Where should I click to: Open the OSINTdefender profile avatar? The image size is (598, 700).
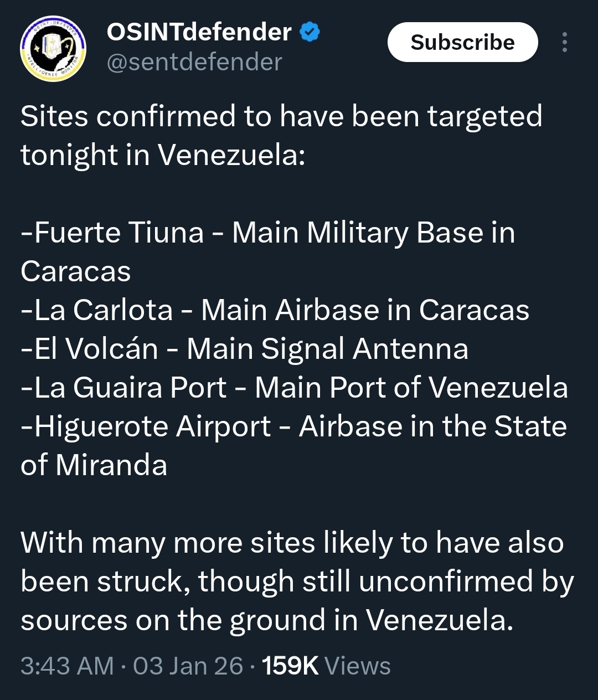click(x=53, y=49)
